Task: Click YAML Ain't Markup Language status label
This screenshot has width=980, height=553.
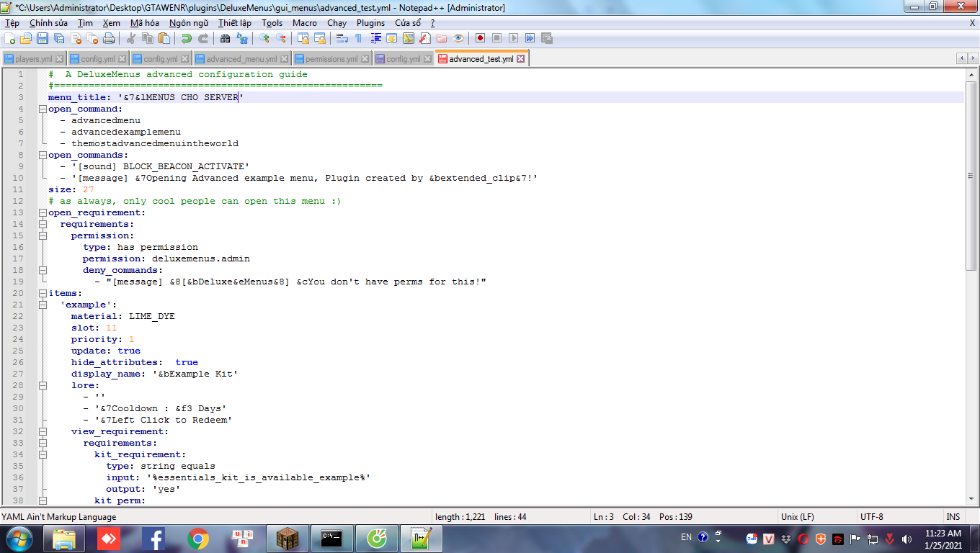Action: (x=59, y=516)
